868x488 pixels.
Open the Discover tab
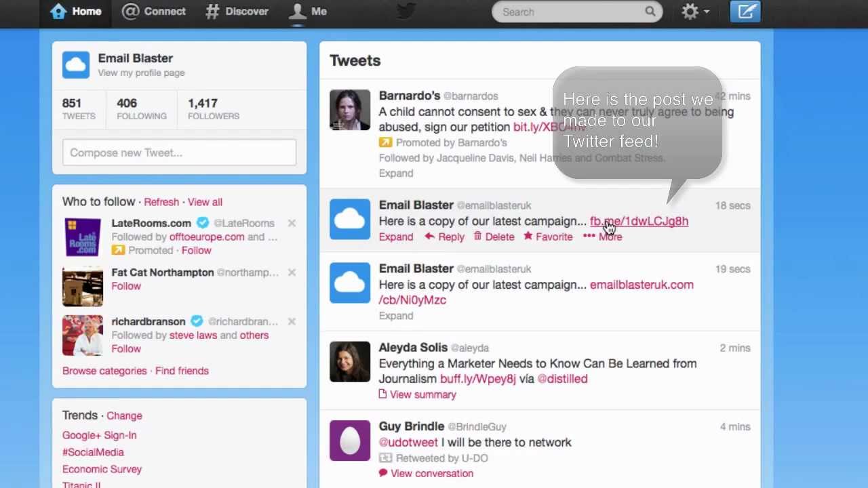(237, 12)
